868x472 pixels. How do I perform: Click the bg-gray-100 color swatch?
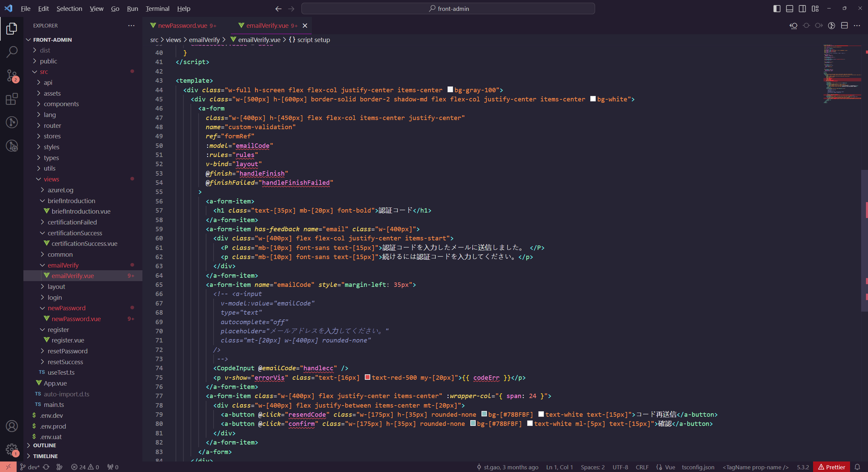click(x=450, y=90)
